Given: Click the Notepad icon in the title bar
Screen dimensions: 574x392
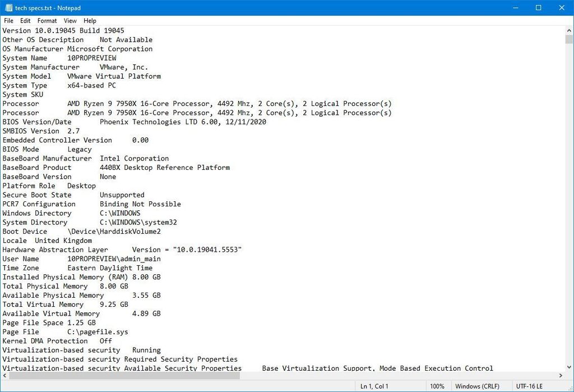Looking at the screenshot, I should 8,8.
